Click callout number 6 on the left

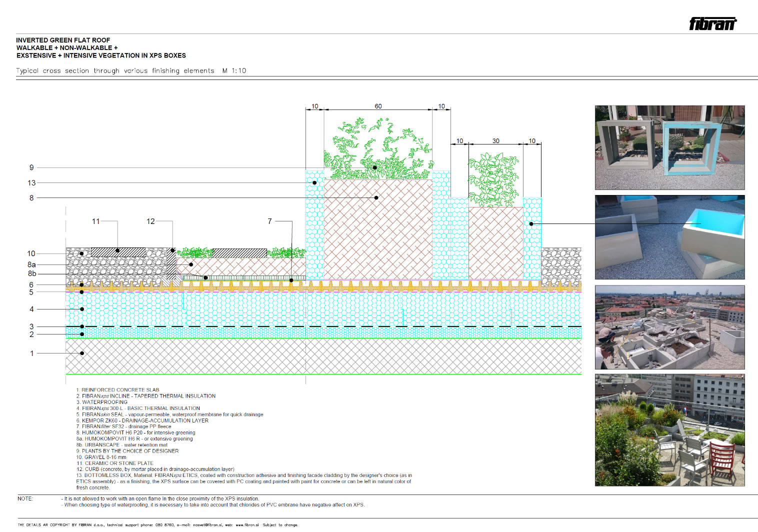point(31,285)
